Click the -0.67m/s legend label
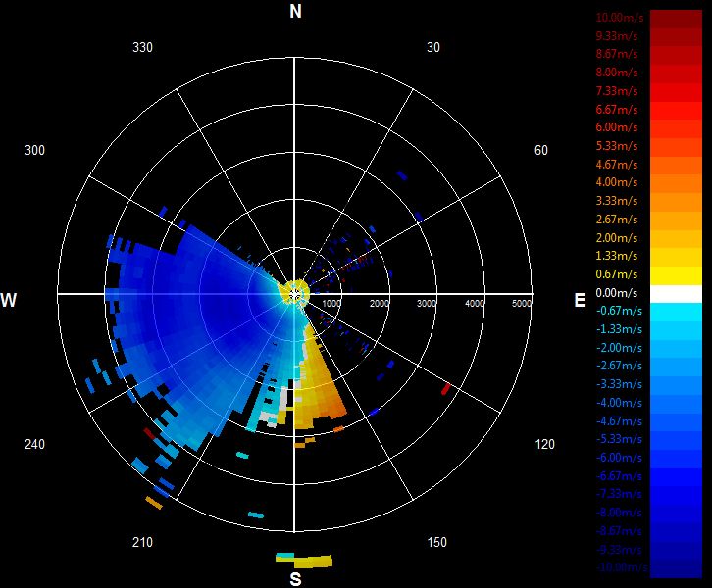This screenshot has height=588, width=712. 619,311
